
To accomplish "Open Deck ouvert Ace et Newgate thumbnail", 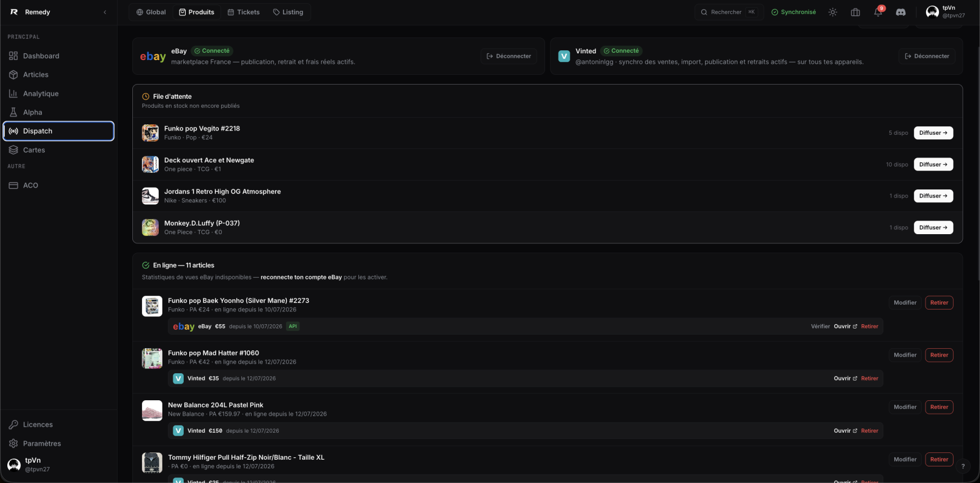I will point(151,164).
